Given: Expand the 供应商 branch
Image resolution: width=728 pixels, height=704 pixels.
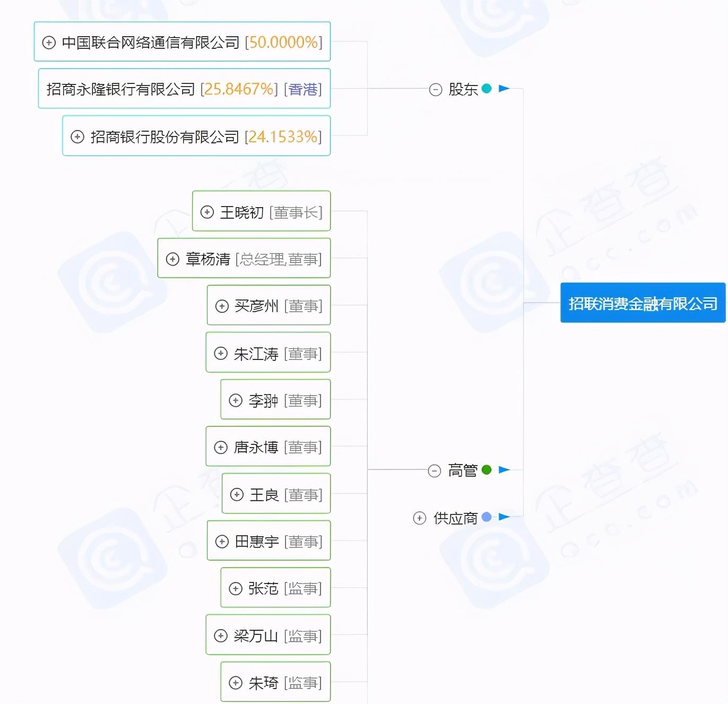Looking at the screenshot, I should click(420, 518).
